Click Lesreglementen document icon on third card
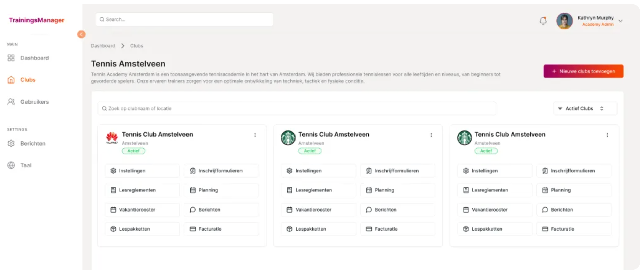Screen dimensions: 644x277 [x=466, y=190]
